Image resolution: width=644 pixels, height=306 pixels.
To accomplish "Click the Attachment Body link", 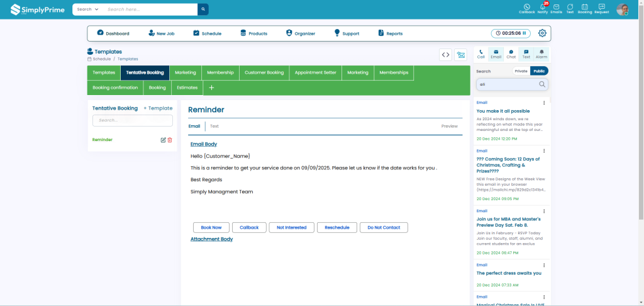I will [211, 239].
